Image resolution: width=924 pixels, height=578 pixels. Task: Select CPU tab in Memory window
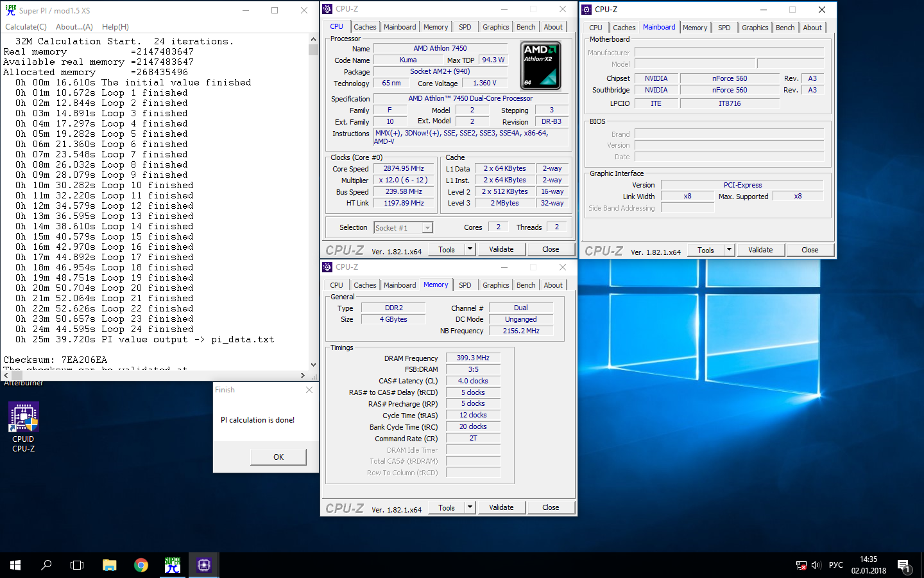336,285
